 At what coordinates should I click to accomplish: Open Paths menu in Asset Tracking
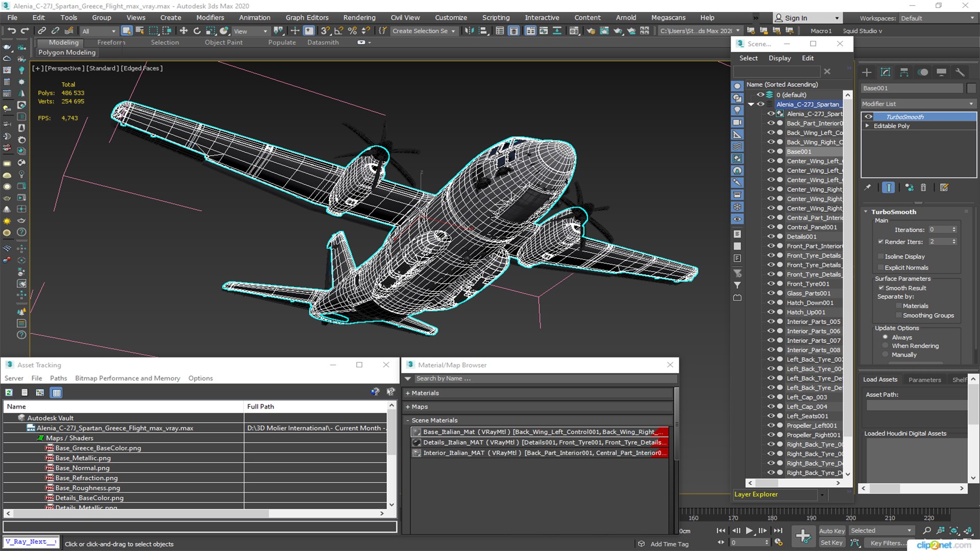58,378
